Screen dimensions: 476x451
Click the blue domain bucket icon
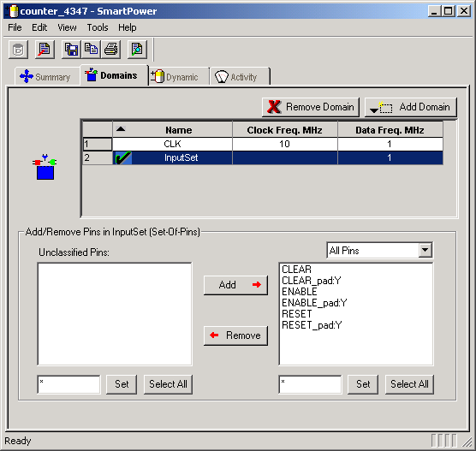coord(45,167)
